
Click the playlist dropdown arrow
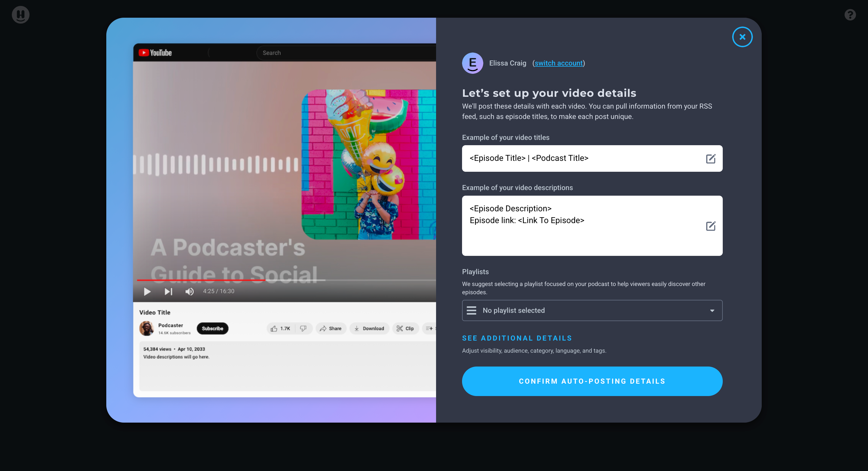click(x=712, y=311)
